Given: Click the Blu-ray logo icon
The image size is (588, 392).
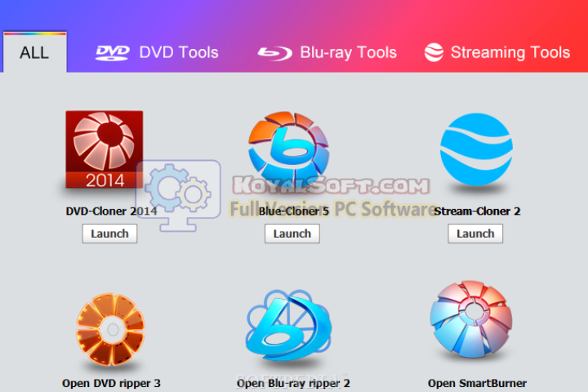Looking at the screenshot, I should click(x=274, y=53).
